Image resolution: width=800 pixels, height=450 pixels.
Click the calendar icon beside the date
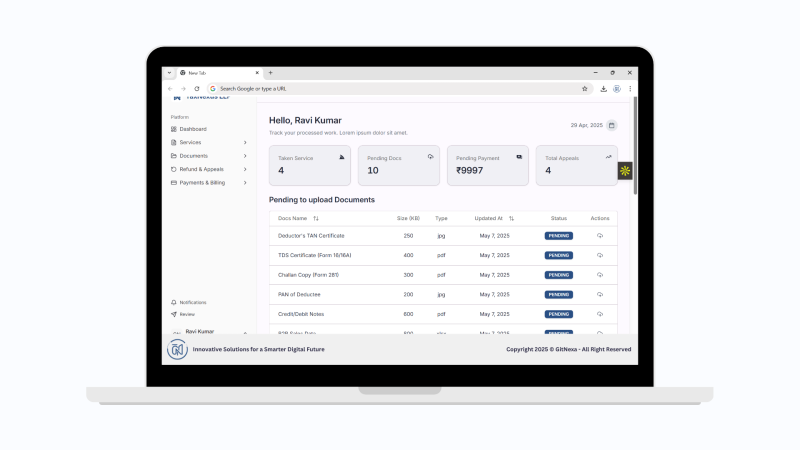tap(612, 125)
